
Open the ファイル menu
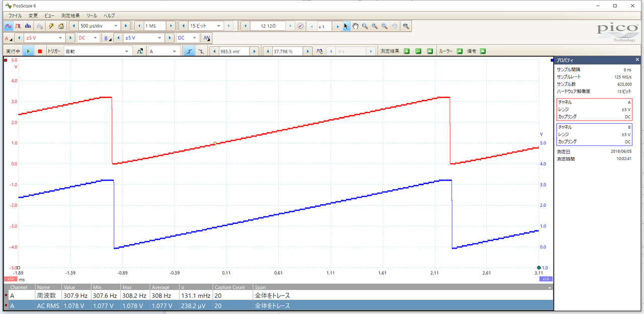(15, 16)
